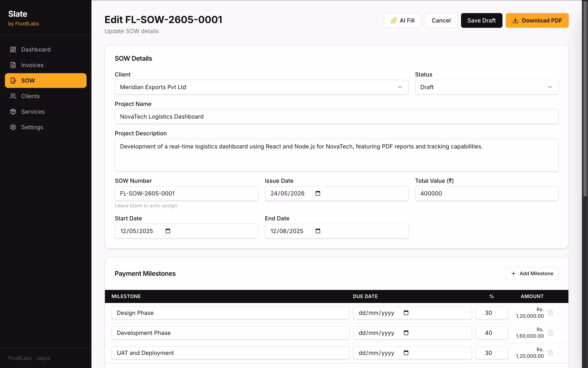The width and height of the screenshot is (588, 368).
Task: Click the Start Date field 12/05/2025
Action: click(186, 231)
